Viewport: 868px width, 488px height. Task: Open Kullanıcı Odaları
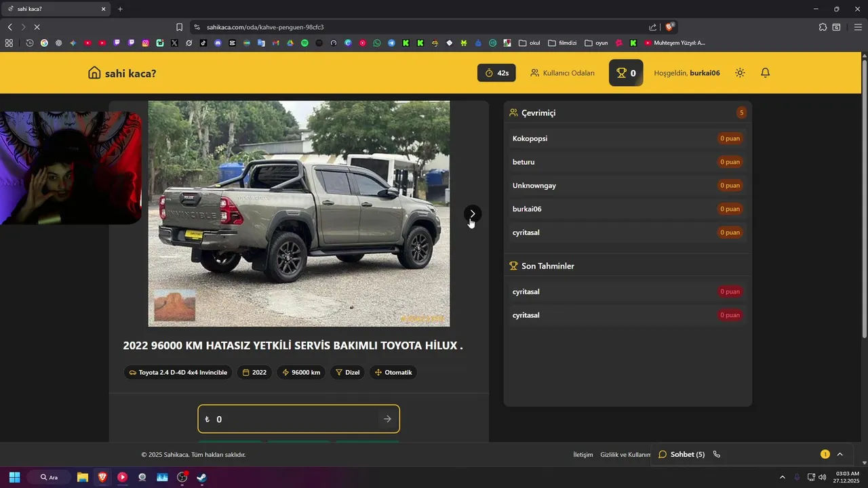pos(562,73)
